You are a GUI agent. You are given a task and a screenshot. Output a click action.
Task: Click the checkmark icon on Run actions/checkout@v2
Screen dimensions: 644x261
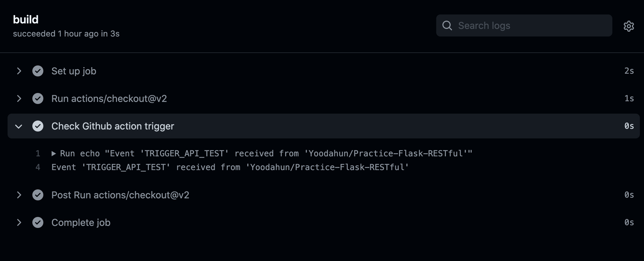(x=38, y=98)
